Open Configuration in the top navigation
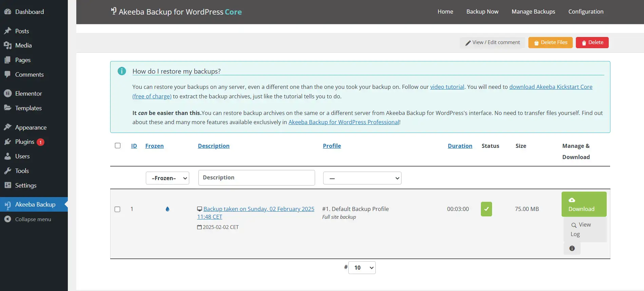644x291 pixels. [x=586, y=12]
